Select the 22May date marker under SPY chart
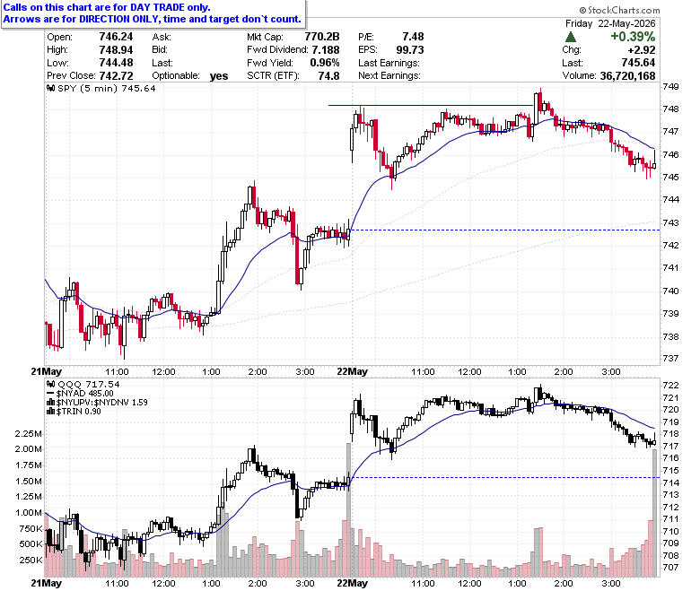This screenshot has width=700, height=591. (x=352, y=371)
